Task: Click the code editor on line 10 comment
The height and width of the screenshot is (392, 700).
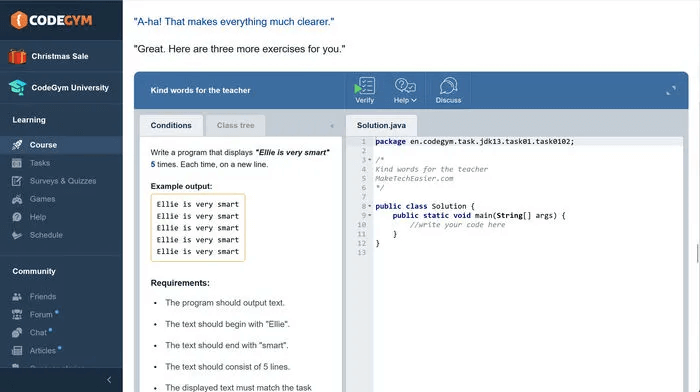Action: point(457,225)
